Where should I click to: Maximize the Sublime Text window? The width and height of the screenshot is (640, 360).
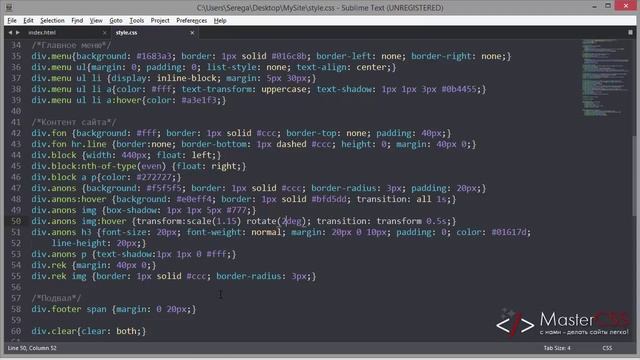click(608, 6)
